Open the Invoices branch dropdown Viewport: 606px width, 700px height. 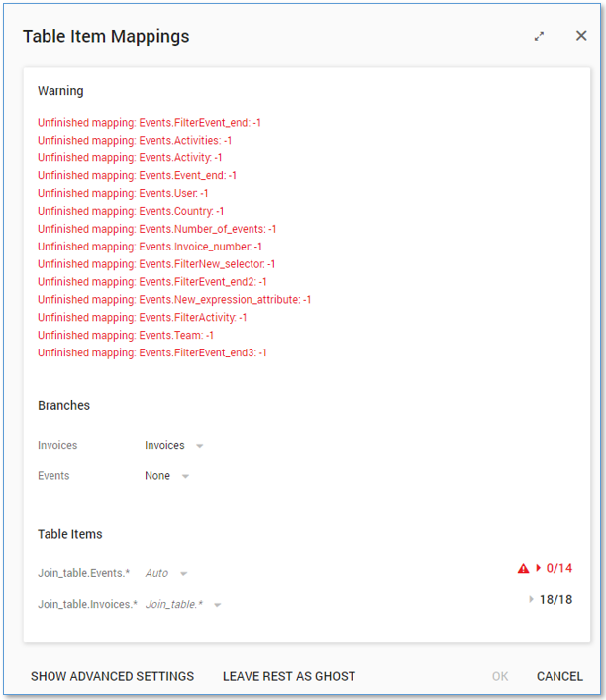pyautogui.click(x=173, y=446)
